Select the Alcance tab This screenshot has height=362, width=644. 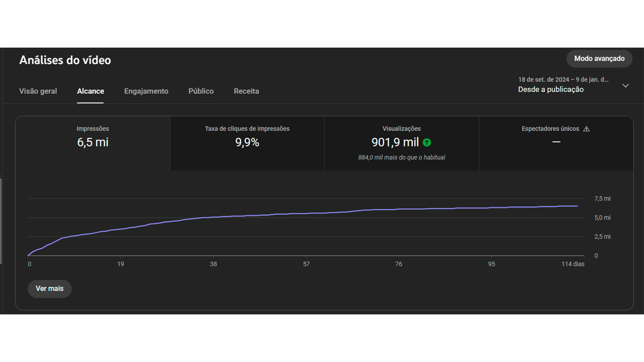[91, 91]
